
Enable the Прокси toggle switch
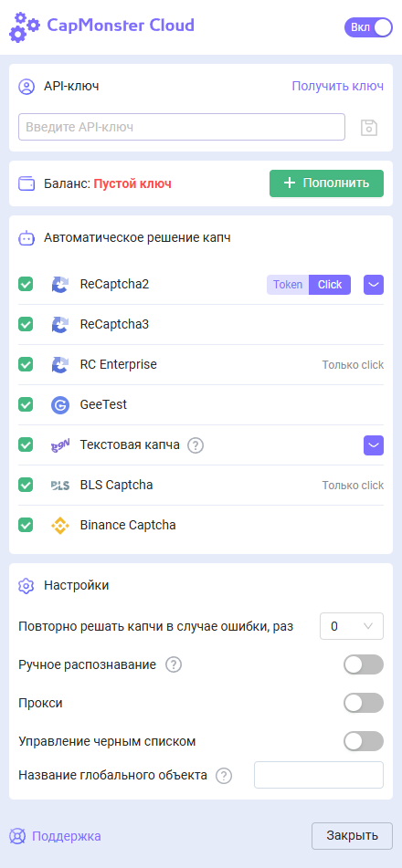point(364,703)
